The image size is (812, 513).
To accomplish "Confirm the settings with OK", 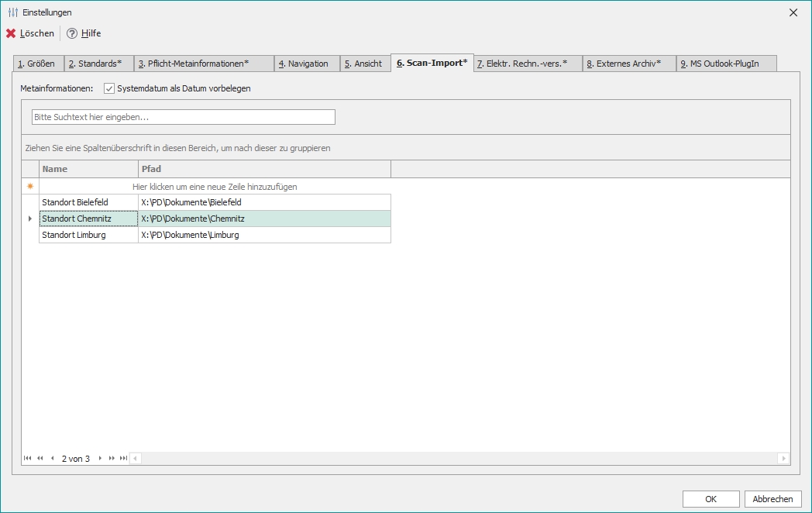I will 710,498.
